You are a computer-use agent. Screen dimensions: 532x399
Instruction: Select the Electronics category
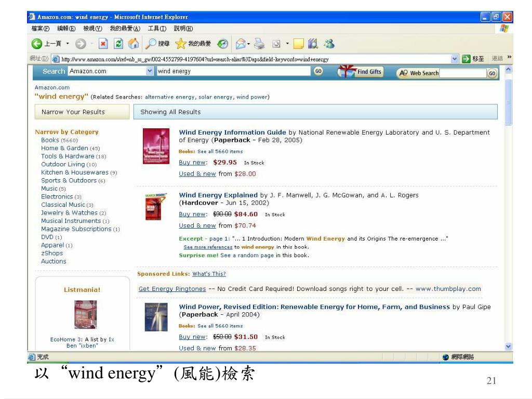(x=61, y=197)
